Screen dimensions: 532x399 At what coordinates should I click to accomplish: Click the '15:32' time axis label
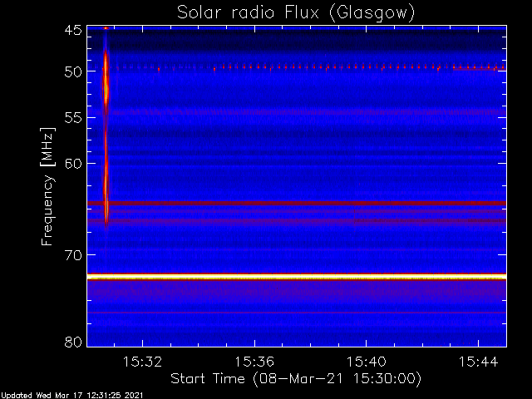coord(142,362)
